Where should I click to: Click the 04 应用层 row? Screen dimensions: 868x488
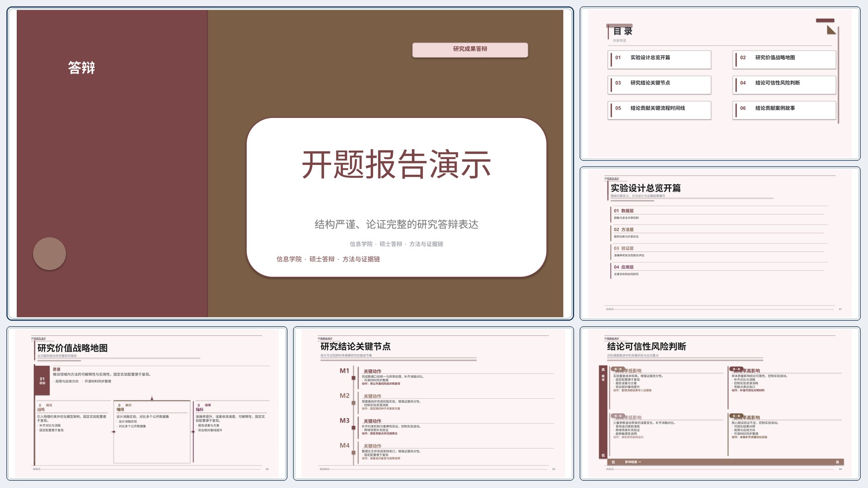[x=719, y=271]
